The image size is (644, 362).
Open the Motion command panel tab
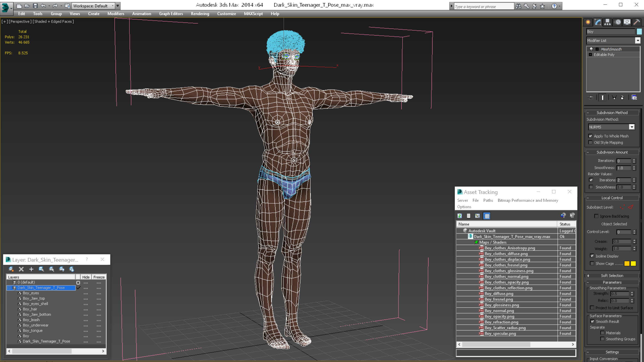click(617, 22)
